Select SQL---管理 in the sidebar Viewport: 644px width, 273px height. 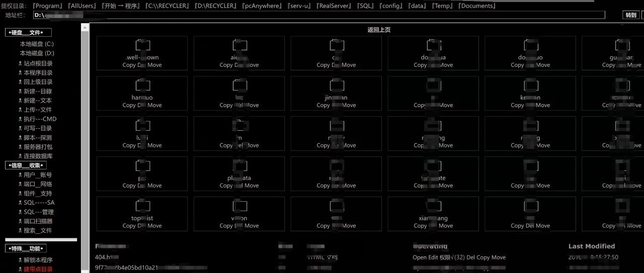[x=39, y=212]
